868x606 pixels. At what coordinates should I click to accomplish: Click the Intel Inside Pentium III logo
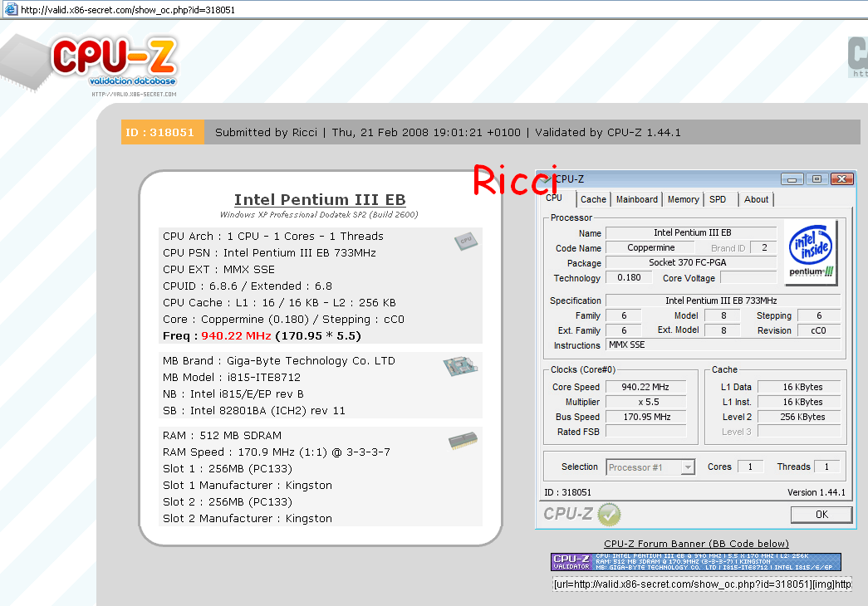[811, 252]
